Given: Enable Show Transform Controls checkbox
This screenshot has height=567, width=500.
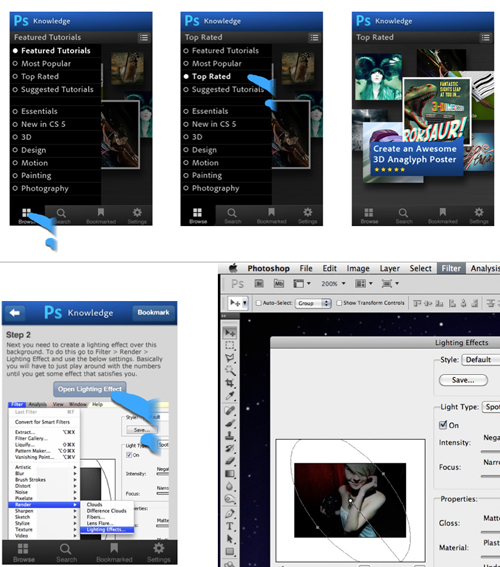Looking at the screenshot, I should [339, 303].
